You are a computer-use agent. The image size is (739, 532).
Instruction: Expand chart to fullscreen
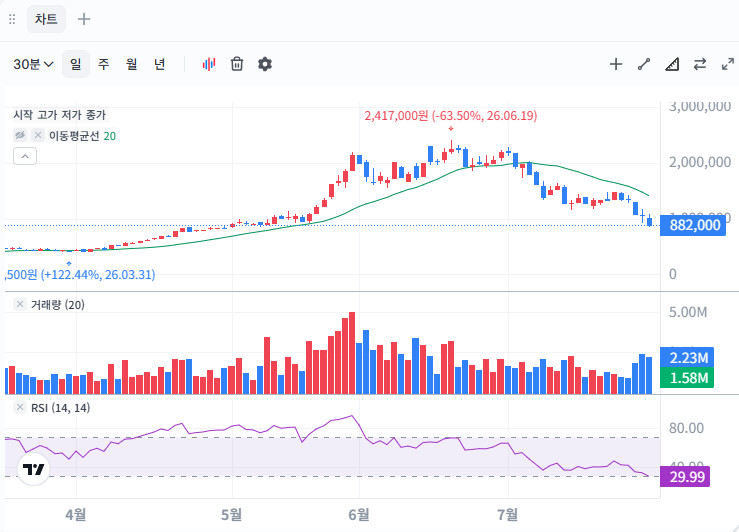(728, 64)
